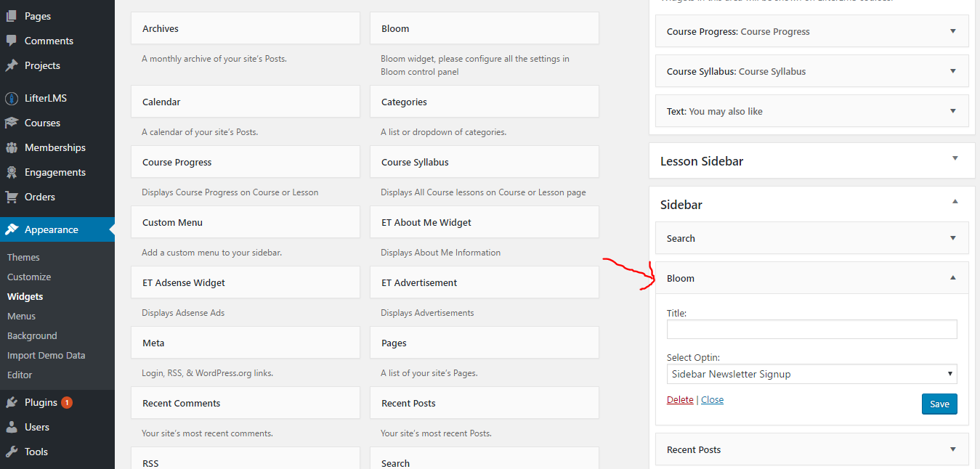Image resolution: width=980 pixels, height=469 pixels.
Task: Click 'A list or dropdown of categories.' text
Action: pyautogui.click(x=443, y=132)
